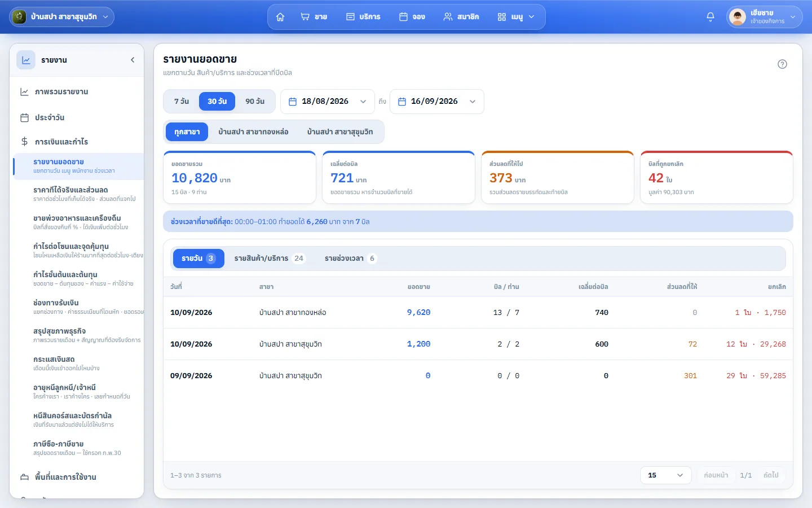The image size is (812, 508).
Task: Open the ขาย menu in top navigation
Action: tap(314, 17)
